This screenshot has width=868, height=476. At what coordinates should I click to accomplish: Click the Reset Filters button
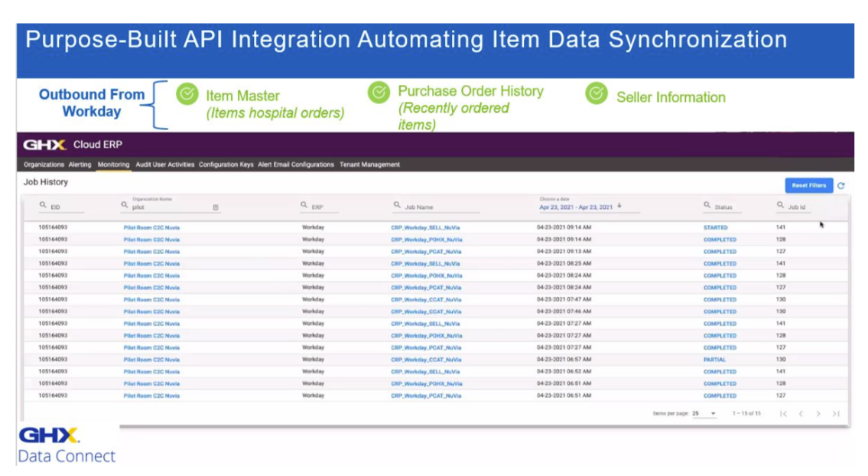coord(808,185)
